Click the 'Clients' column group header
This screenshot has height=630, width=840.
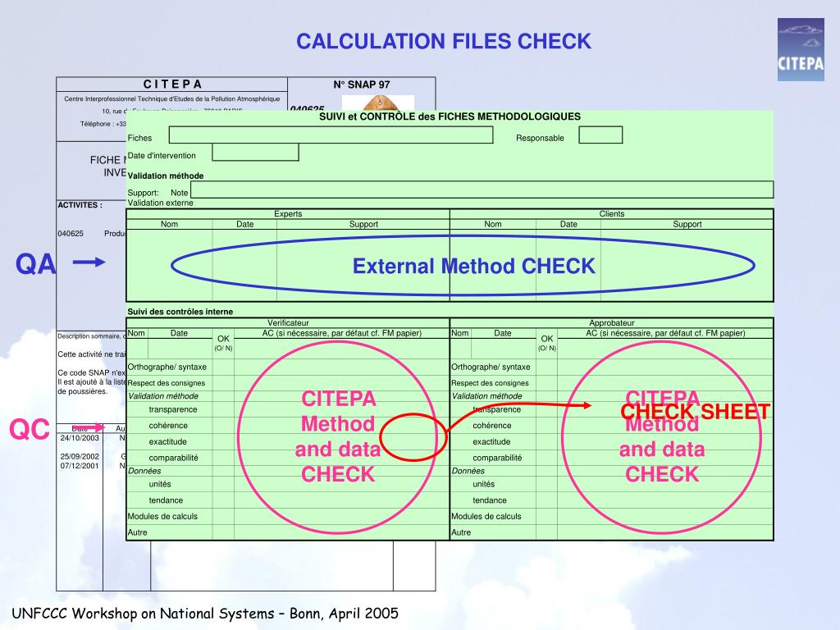click(x=612, y=214)
